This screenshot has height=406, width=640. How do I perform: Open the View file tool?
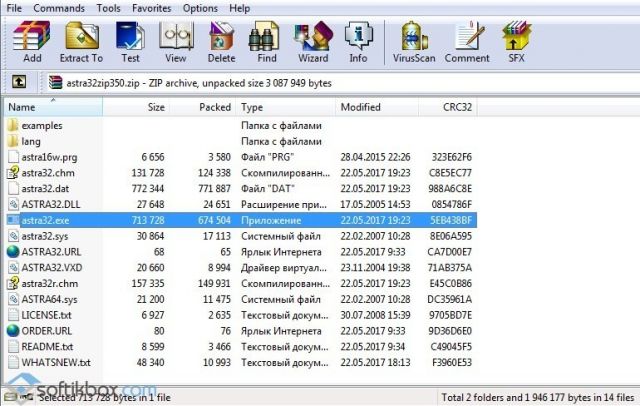click(x=176, y=42)
